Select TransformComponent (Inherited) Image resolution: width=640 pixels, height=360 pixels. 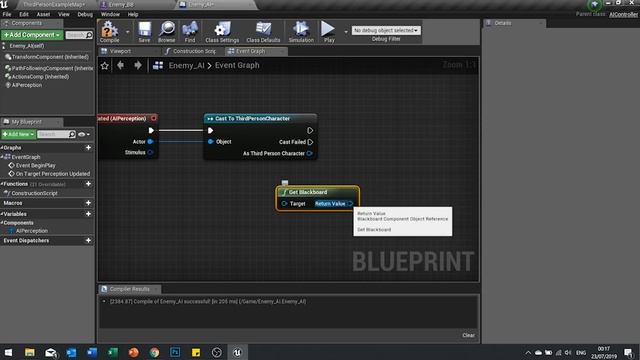(x=47, y=57)
